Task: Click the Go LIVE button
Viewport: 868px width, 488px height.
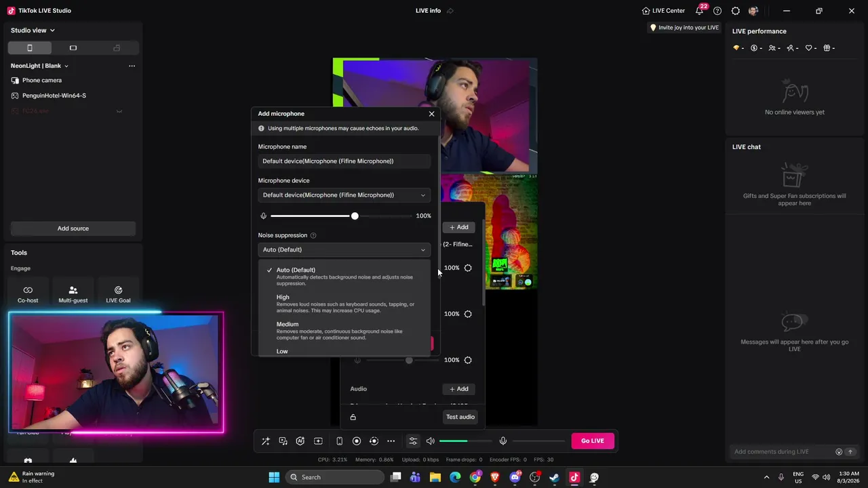Action: point(593,441)
